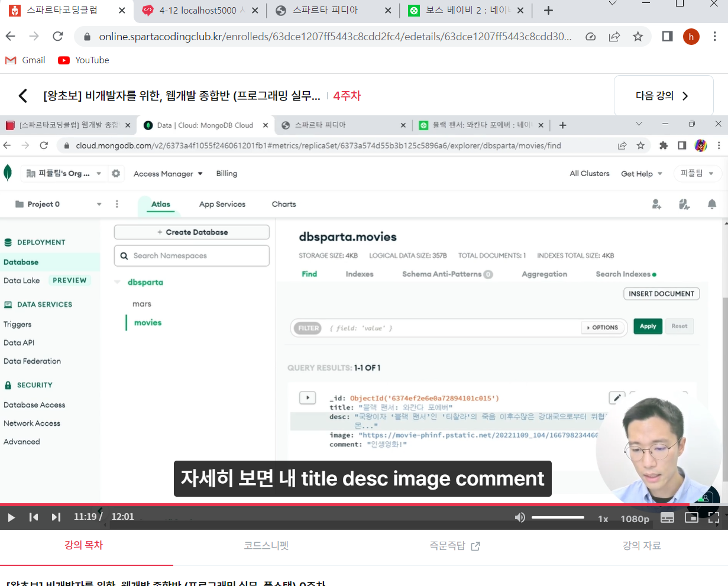This screenshot has height=586, width=728.
Task: Open the Aggregation tab
Action: tap(544, 274)
